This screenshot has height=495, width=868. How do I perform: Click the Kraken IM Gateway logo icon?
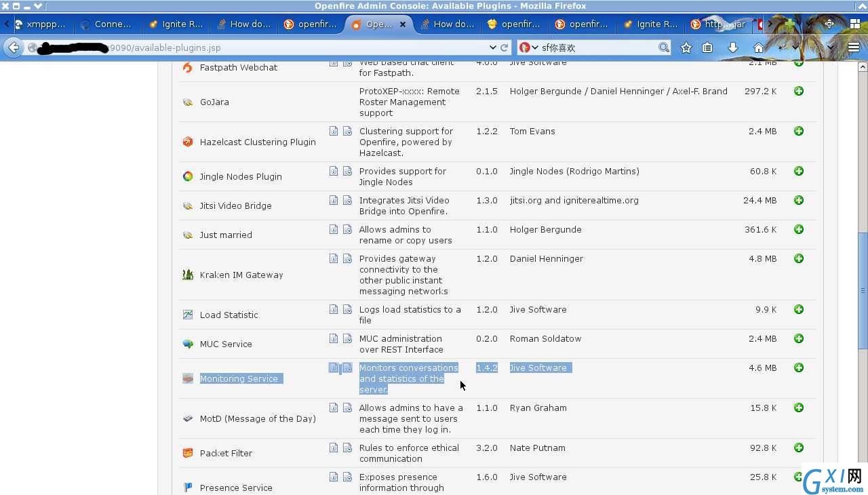[188, 275]
